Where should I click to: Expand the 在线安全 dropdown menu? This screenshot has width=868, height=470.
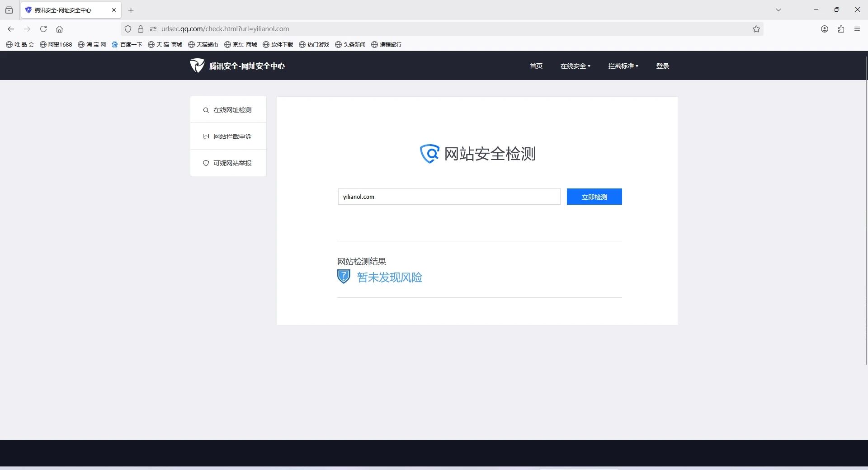576,66
